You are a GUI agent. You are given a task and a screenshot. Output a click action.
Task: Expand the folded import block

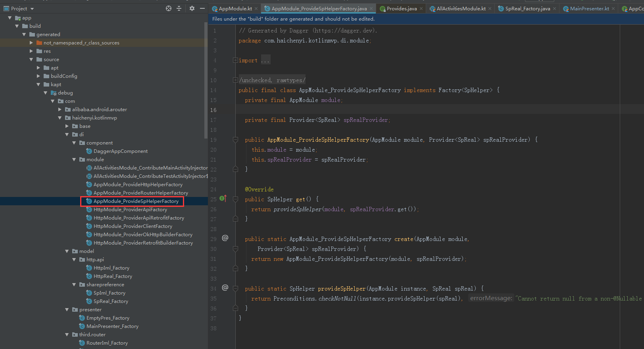(235, 60)
